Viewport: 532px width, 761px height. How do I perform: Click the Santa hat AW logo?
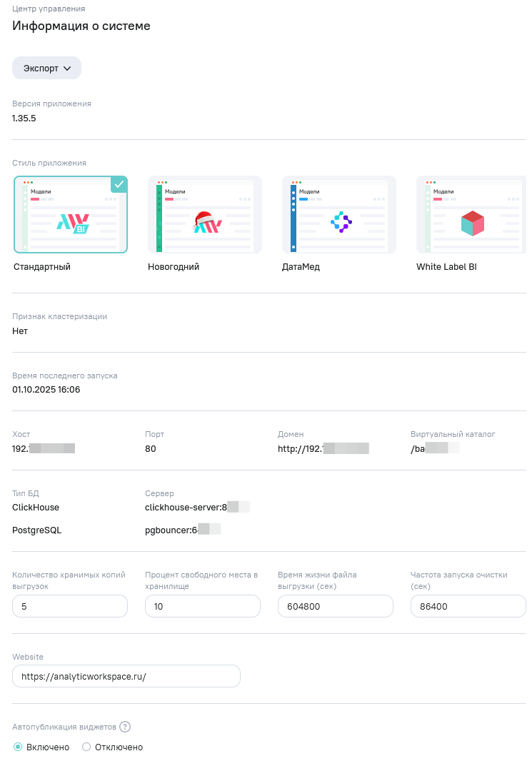tap(207, 223)
